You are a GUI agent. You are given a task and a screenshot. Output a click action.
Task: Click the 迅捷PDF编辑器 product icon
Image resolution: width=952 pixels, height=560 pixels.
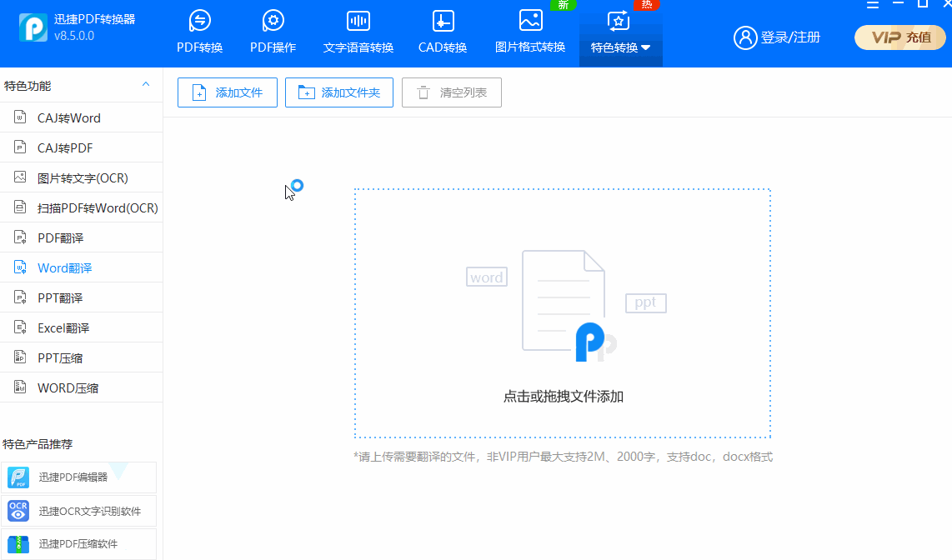coord(18,477)
